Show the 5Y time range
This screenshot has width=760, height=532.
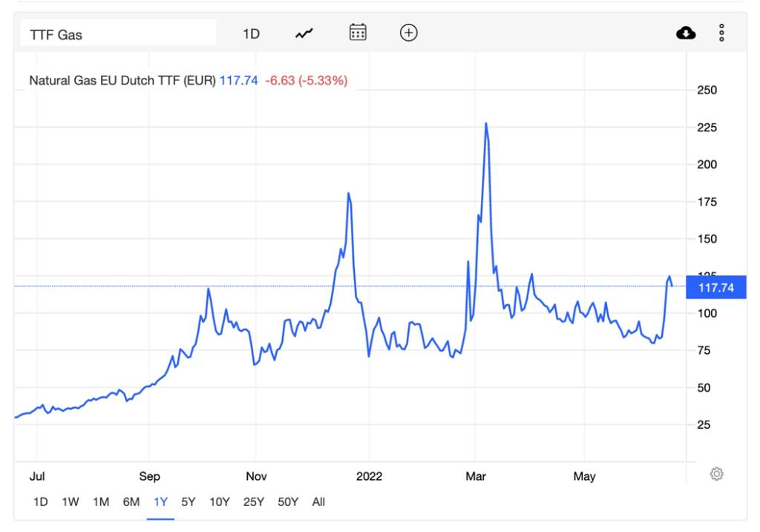click(x=189, y=502)
